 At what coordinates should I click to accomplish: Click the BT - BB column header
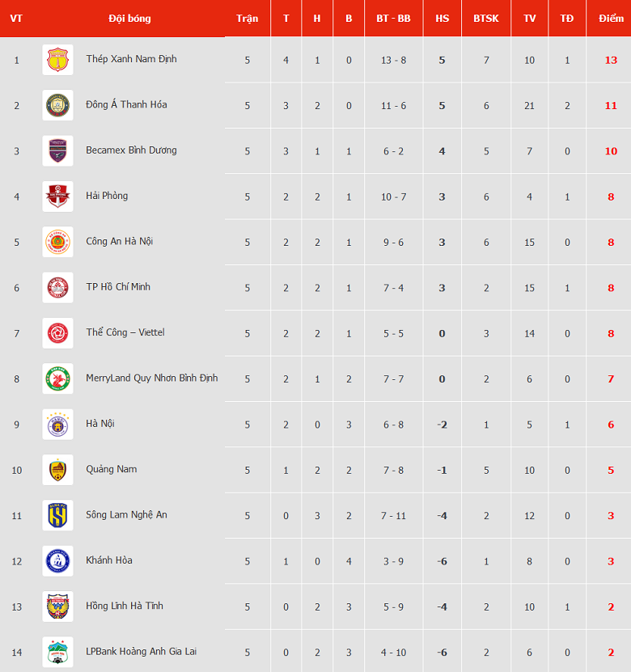(392, 19)
